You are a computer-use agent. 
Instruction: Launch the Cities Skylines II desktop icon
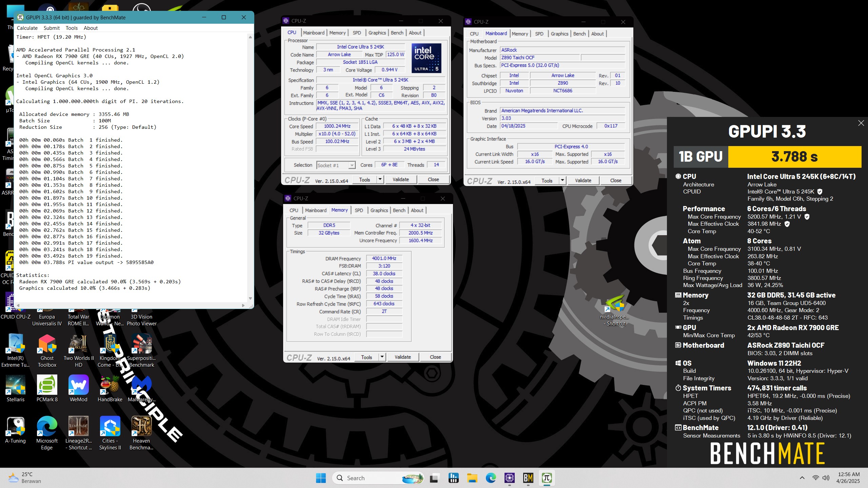click(x=110, y=433)
